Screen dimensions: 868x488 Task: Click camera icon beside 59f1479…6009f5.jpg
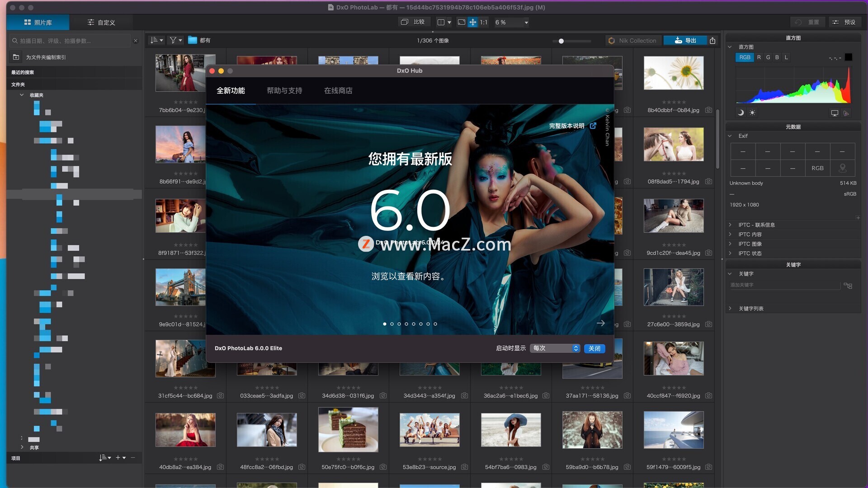click(x=708, y=467)
